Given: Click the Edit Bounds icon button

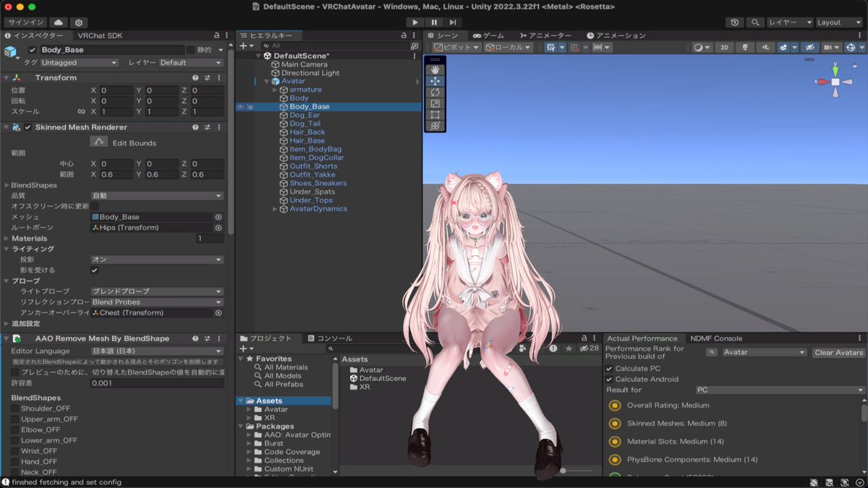Looking at the screenshot, I should pos(99,142).
